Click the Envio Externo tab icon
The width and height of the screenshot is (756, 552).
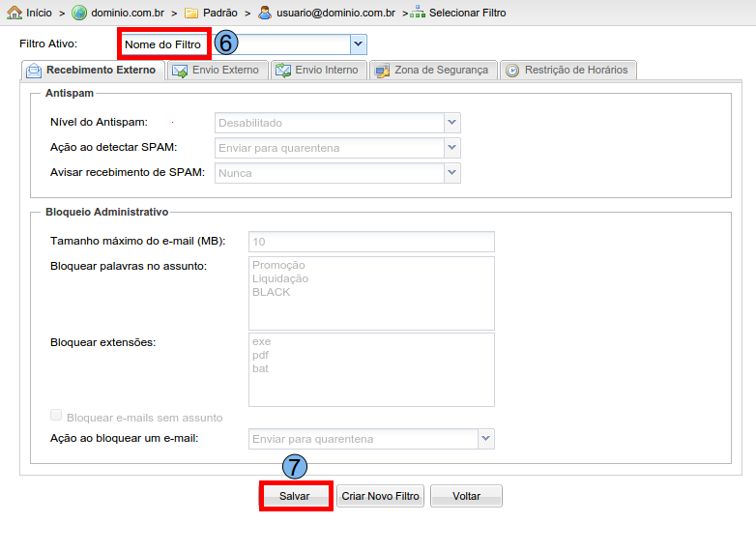point(179,71)
